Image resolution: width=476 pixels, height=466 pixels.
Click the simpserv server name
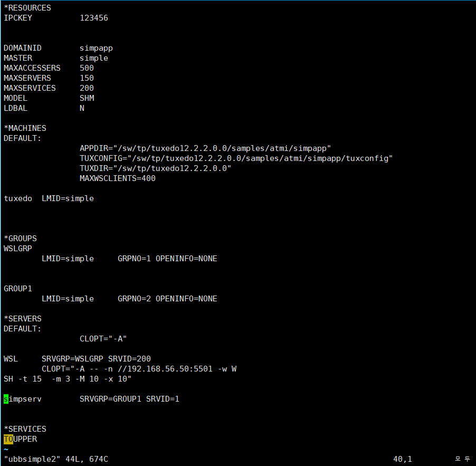pos(23,398)
